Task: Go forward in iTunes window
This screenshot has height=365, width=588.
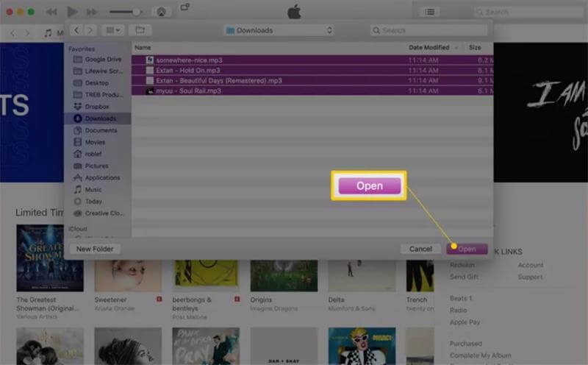Action: 27,33
